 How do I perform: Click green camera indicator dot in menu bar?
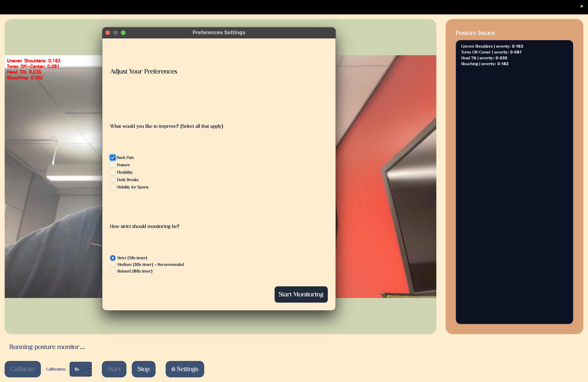(582, 6)
